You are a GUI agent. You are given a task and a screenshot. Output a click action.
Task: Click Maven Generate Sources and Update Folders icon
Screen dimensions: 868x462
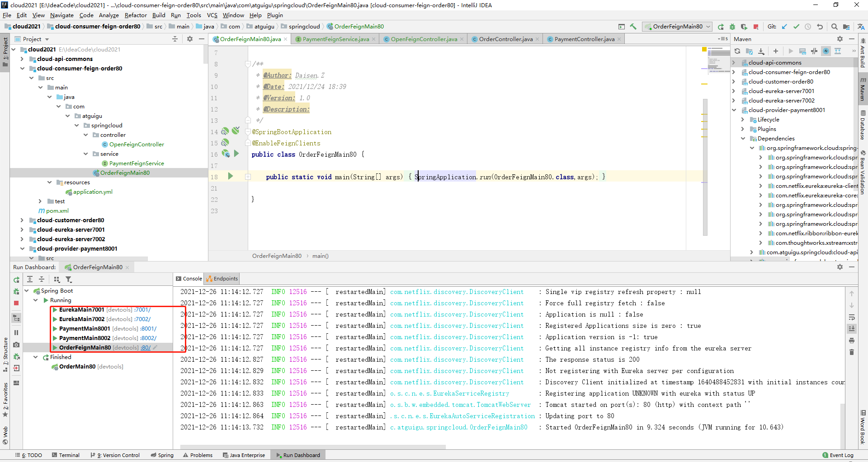click(749, 51)
